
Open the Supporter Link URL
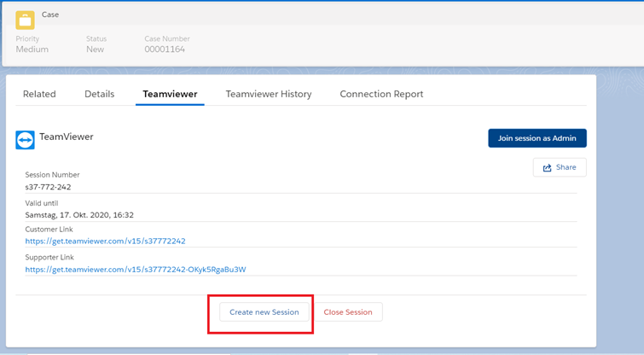click(136, 270)
